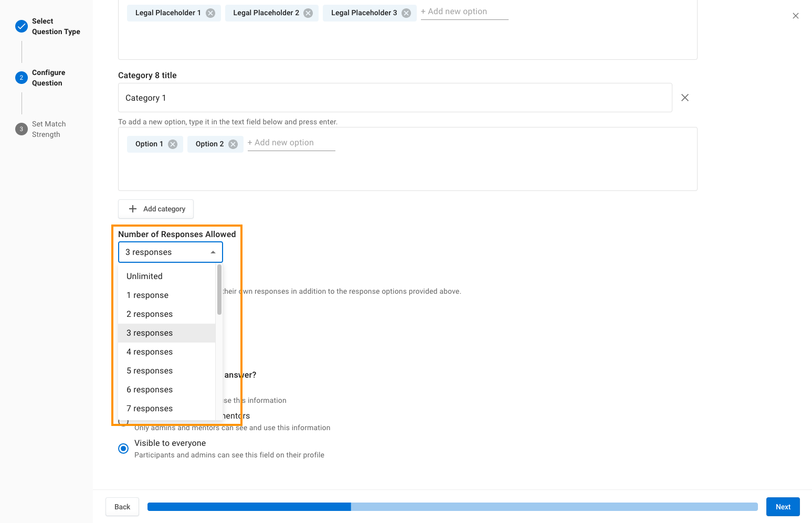Click the blue wizard progress bar
The height and width of the screenshot is (523, 812).
point(452,507)
